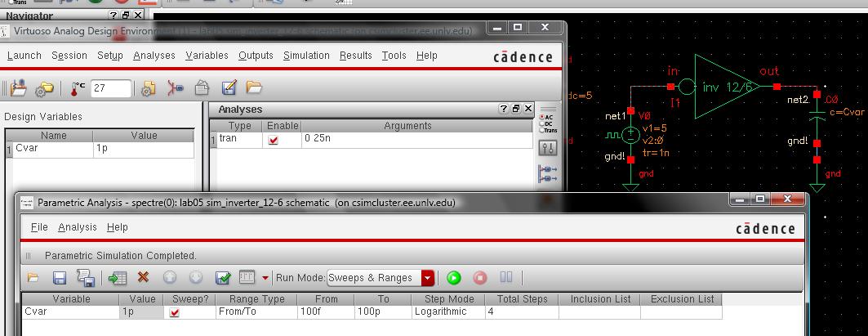
Task: Toggle the Sweep? checkbox for Cvar
Action: coord(175,313)
